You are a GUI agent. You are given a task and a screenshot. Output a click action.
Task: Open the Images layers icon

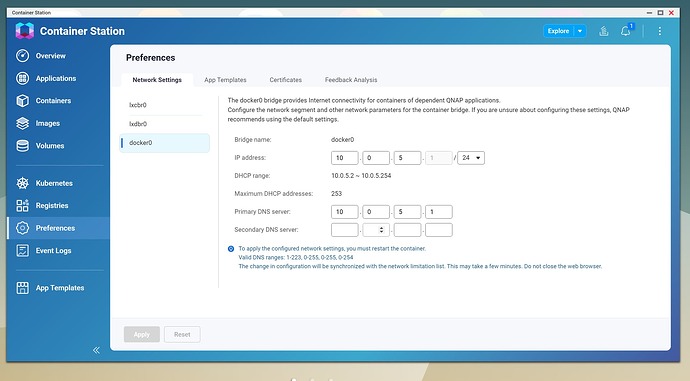22,123
